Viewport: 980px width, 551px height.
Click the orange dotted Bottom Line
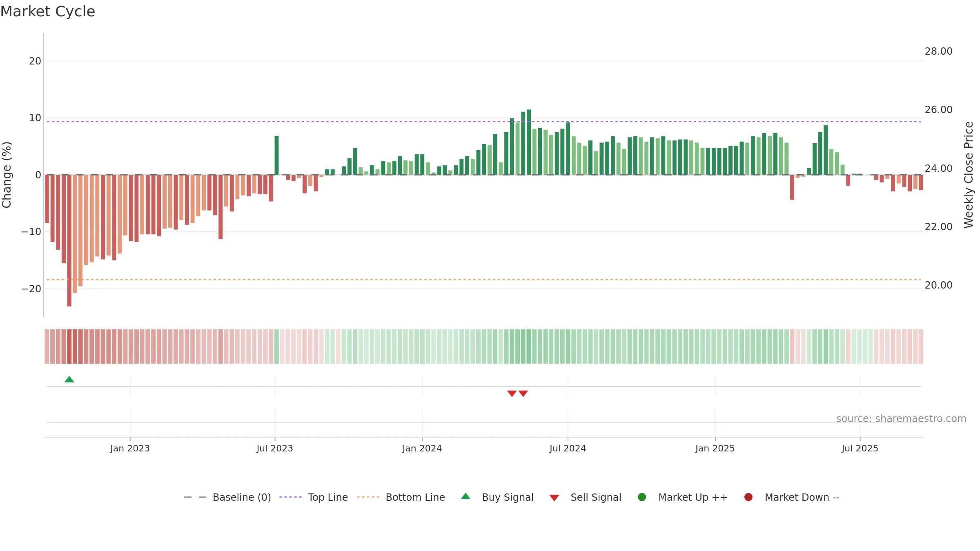pyautogui.click(x=484, y=280)
